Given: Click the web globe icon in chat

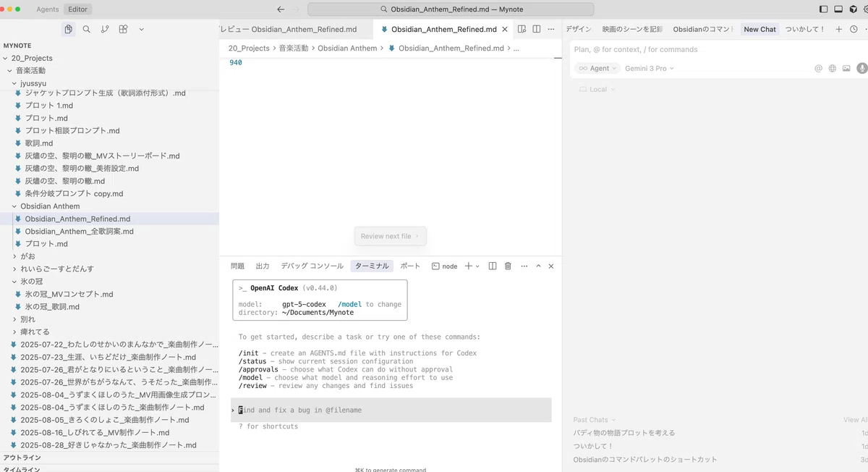Looking at the screenshot, I should pos(833,68).
